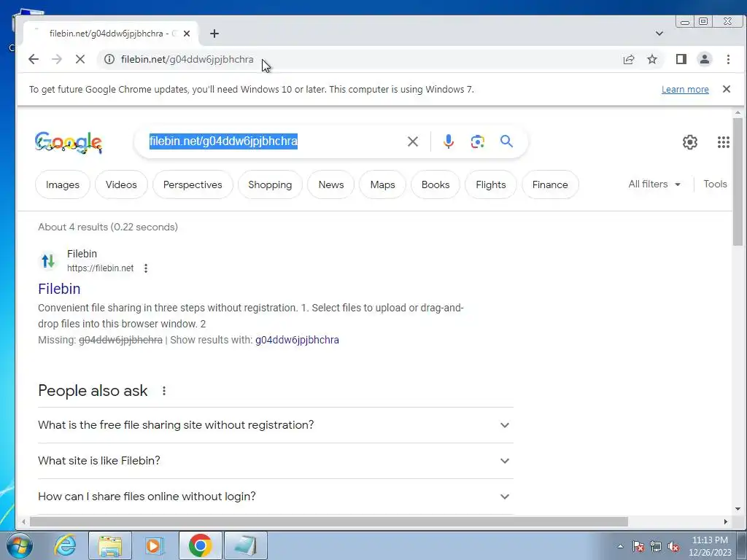Click the vertical page scrollbar thumb
The width and height of the screenshot is (747, 560).
[x=738, y=182]
